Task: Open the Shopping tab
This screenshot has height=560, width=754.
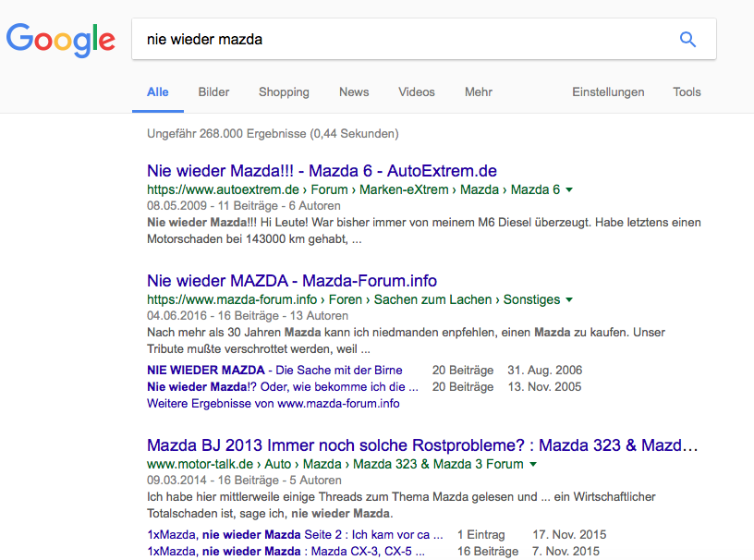Action: point(284,91)
